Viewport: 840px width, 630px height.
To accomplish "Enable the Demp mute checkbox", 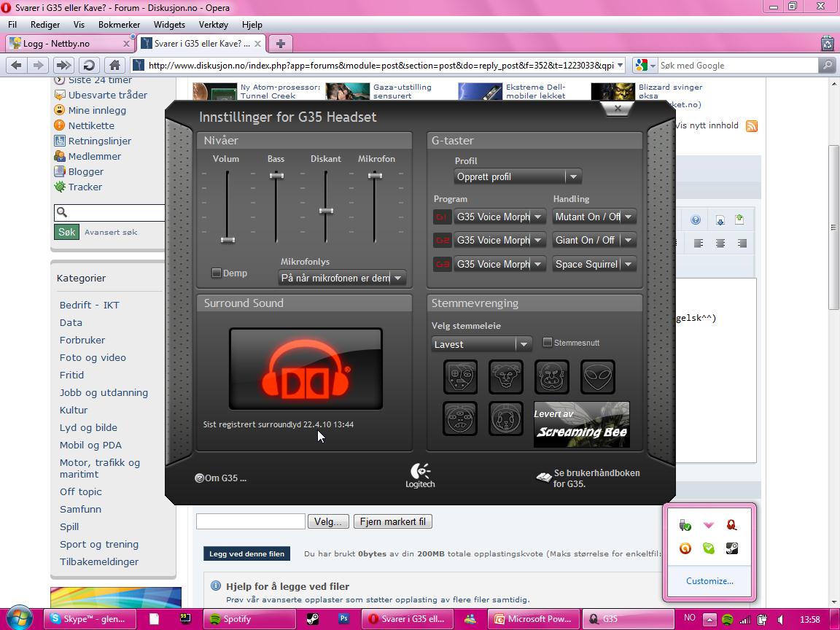I will [x=217, y=273].
